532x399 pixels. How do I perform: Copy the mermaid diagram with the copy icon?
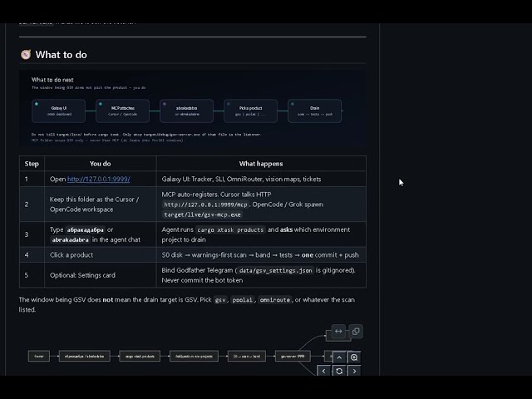(356, 331)
